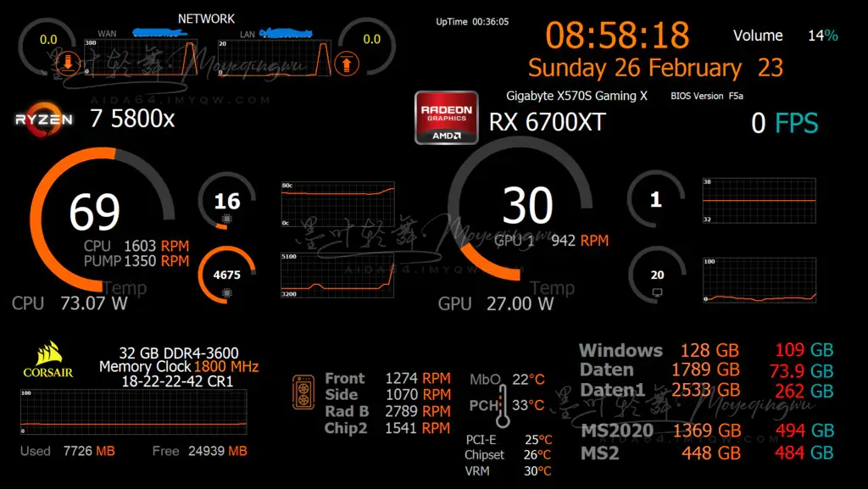Click the orange download arrow icon
The image size is (868, 489).
point(68,61)
